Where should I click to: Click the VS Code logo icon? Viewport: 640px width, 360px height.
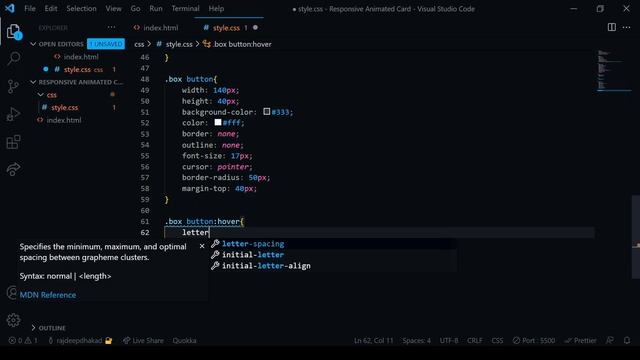(x=10, y=8)
